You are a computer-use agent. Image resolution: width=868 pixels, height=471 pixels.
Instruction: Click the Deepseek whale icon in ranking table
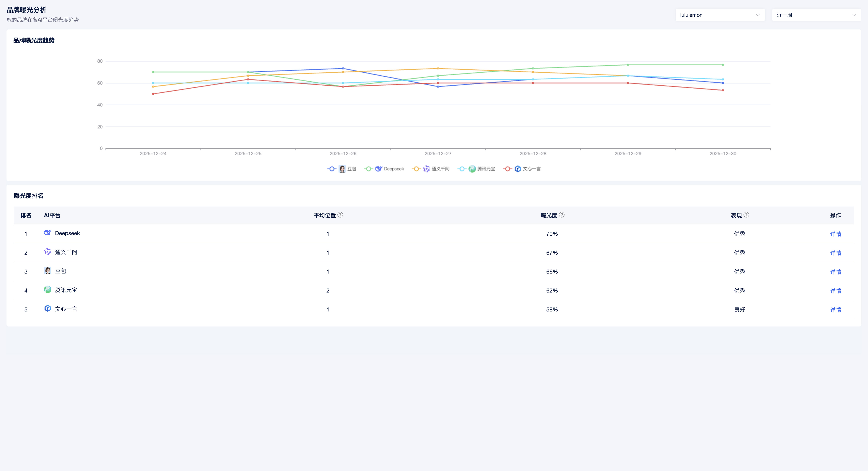point(47,233)
